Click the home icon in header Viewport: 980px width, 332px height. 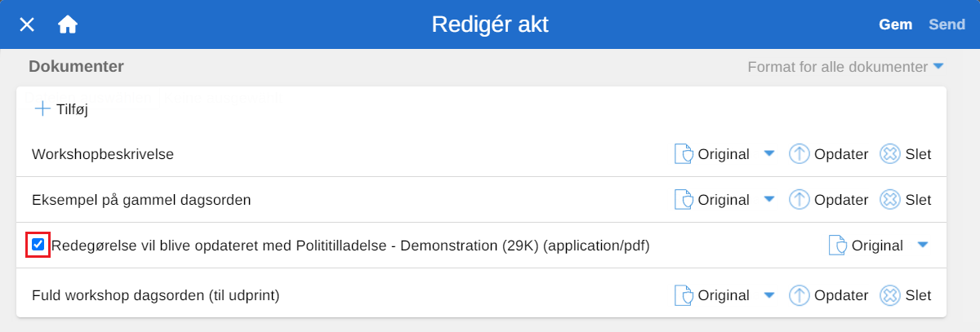pos(68,24)
